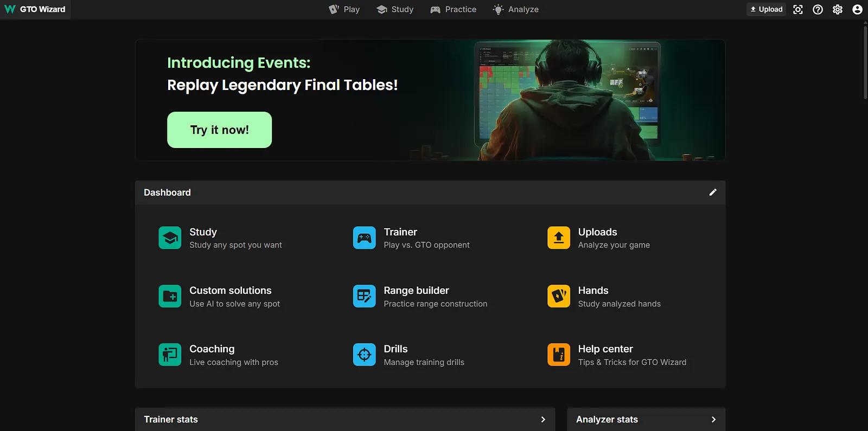Open the Analyze menu
868x431 pixels.
515,9
